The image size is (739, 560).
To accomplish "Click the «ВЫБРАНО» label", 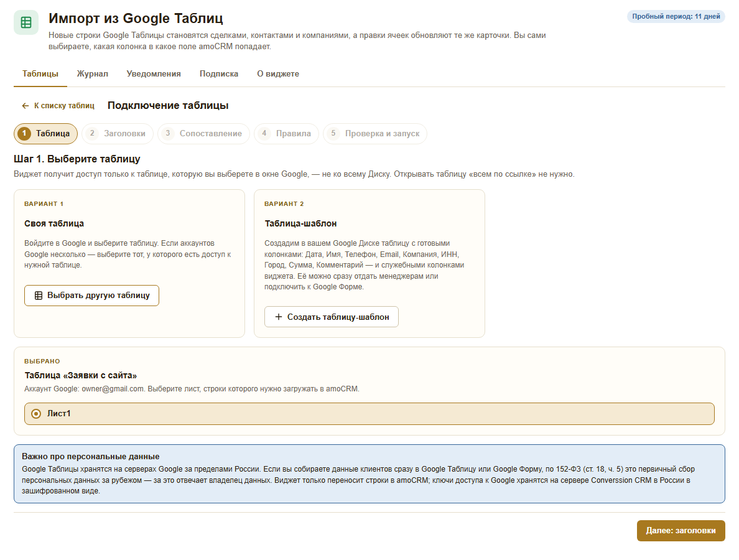I will pos(42,362).
